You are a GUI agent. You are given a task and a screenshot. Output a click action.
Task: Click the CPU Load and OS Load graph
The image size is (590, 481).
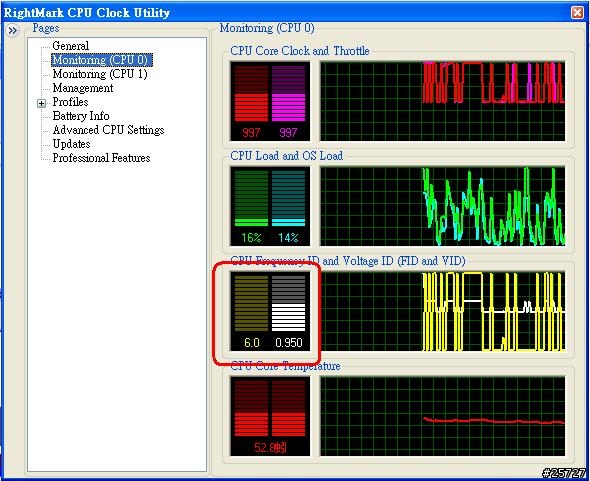[x=442, y=206]
